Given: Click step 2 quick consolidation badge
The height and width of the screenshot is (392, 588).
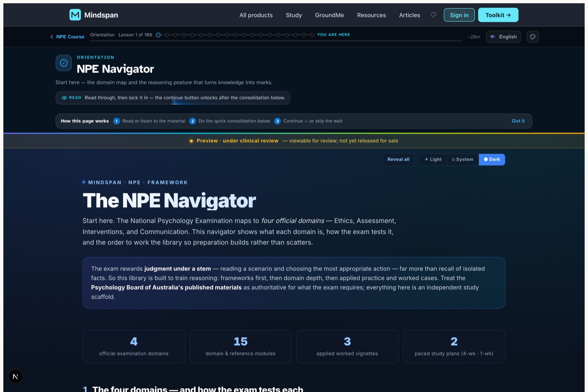Looking at the screenshot, I should tap(193, 121).
